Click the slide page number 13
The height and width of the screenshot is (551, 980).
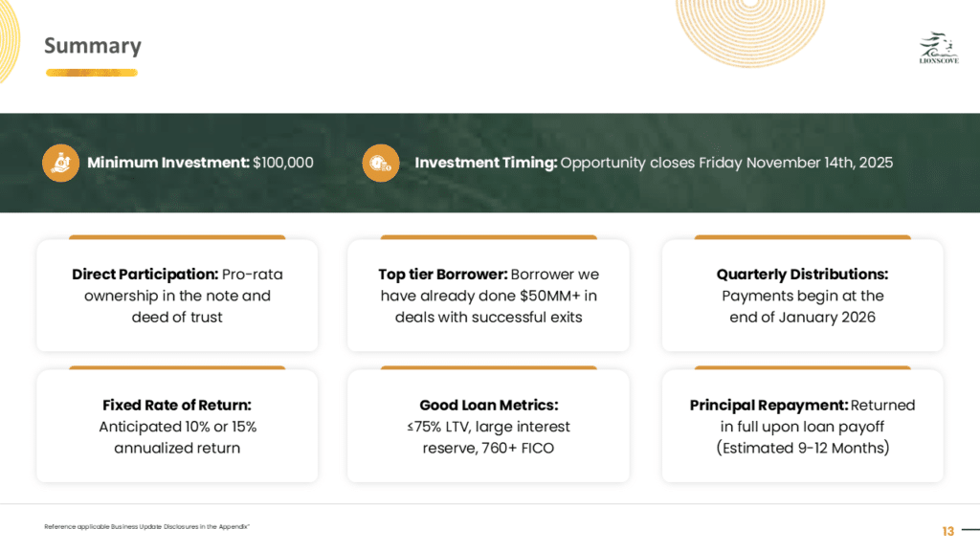(x=947, y=531)
